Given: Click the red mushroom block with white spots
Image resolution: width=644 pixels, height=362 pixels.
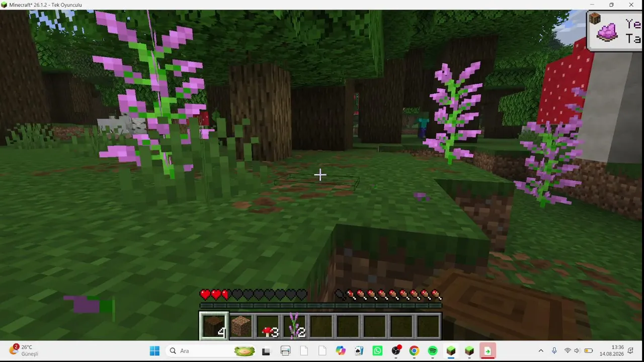Looking at the screenshot, I should (x=565, y=83).
